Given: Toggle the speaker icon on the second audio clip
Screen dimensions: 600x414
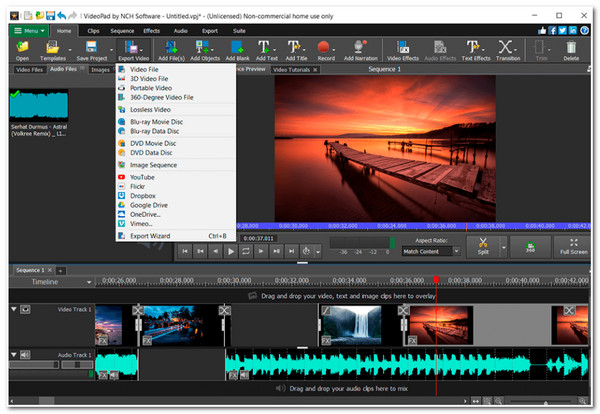Looking at the screenshot, I should pyautogui.click(x=244, y=375).
